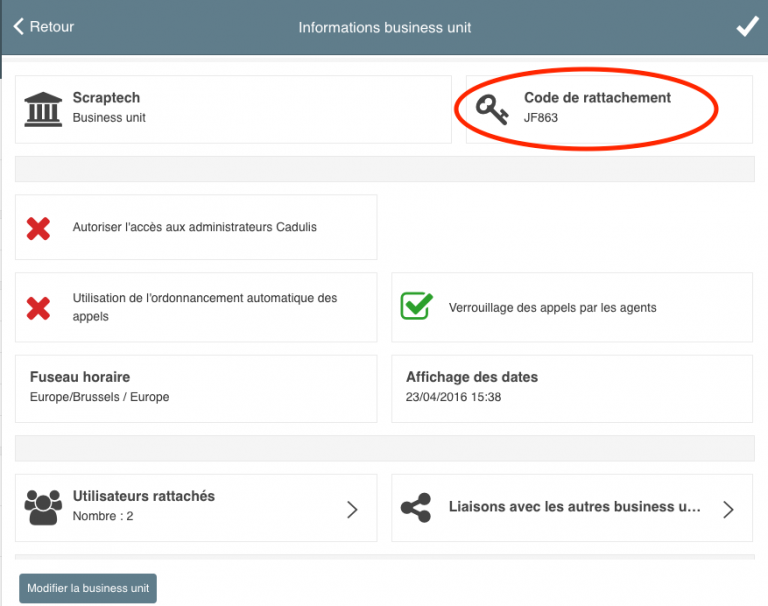Confirm with the checkmark icon in header

coord(747,26)
